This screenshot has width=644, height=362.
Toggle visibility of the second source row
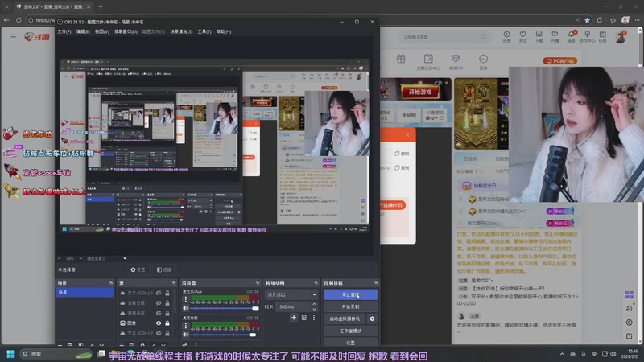point(159,303)
